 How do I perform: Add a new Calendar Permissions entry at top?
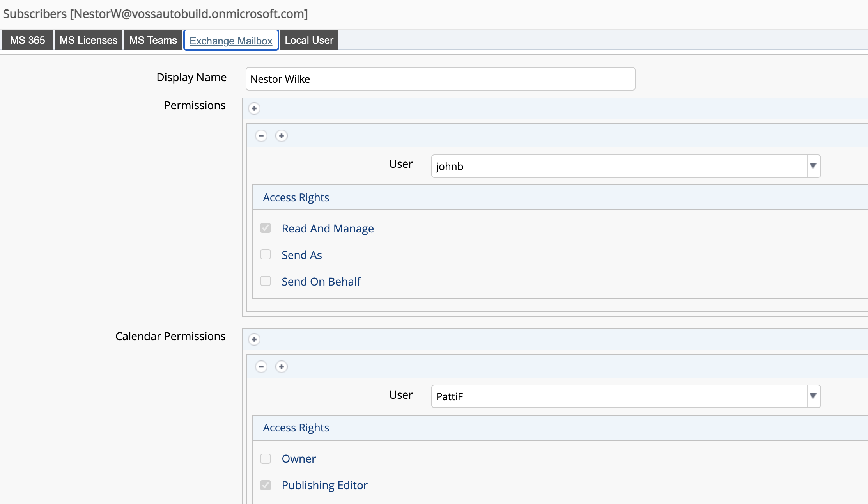pyautogui.click(x=254, y=339)
